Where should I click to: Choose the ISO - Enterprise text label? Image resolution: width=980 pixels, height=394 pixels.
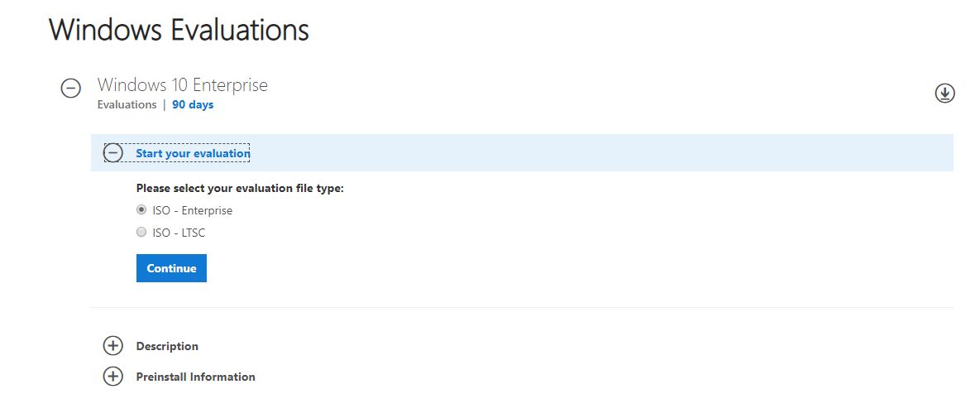tap(193, 211)
